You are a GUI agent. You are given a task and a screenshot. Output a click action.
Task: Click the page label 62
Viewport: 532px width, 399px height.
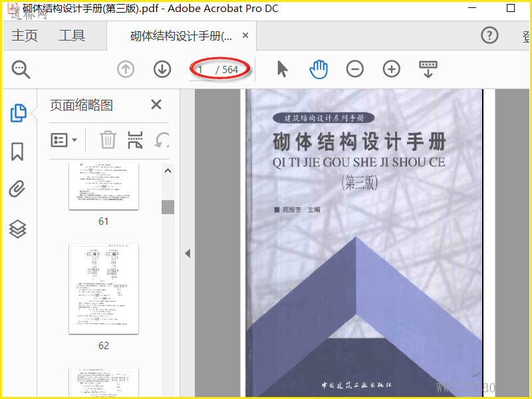pyautogui.click(x=104, y=345)
